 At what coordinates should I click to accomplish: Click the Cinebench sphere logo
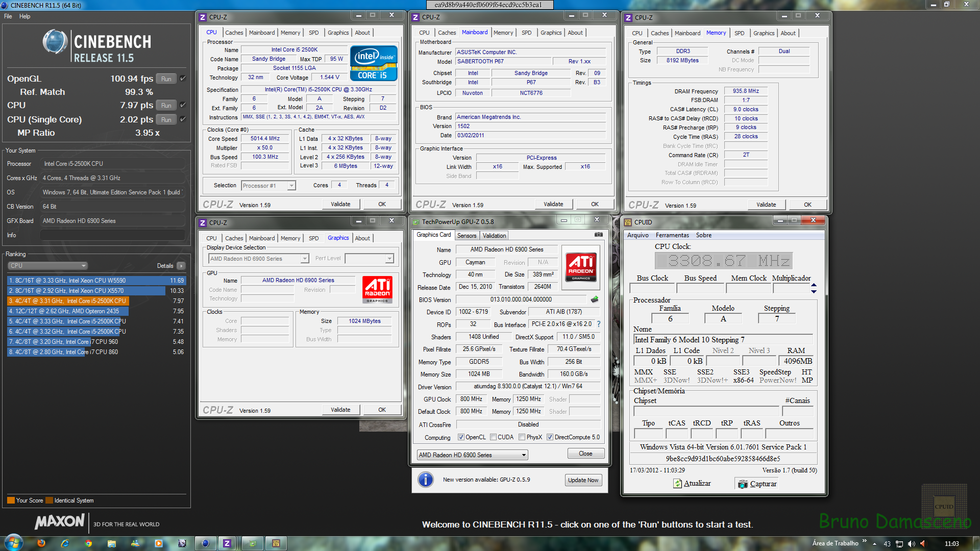(x=55, y=42)
